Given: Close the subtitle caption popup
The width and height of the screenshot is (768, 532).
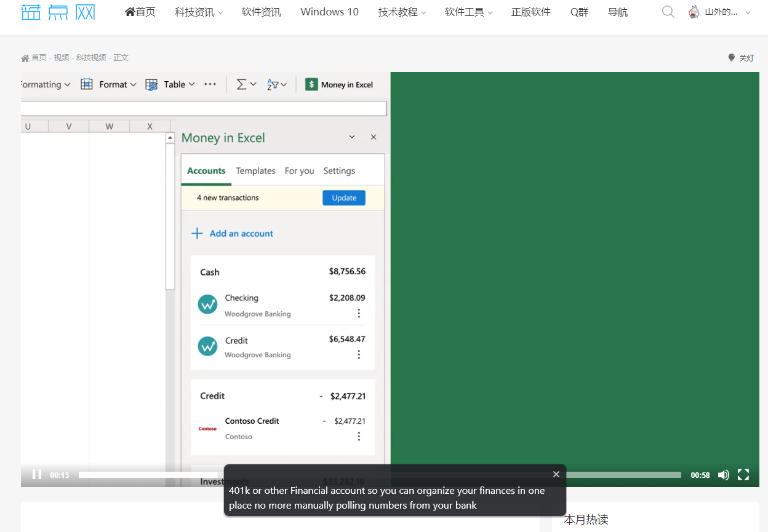Looking at the screenshot, I should tap(556, 474).
